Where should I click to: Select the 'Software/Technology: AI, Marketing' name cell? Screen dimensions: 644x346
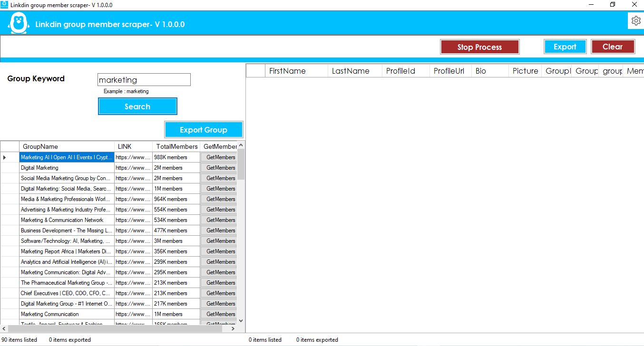(67, 241)
